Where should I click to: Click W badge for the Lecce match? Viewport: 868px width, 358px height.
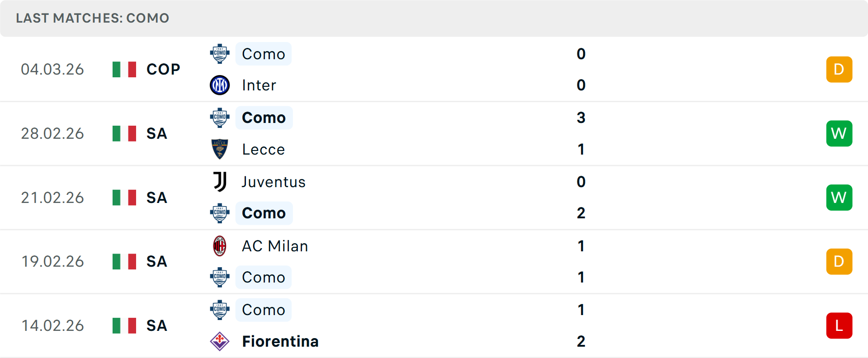pyautogui.click(x=839, y=133)
